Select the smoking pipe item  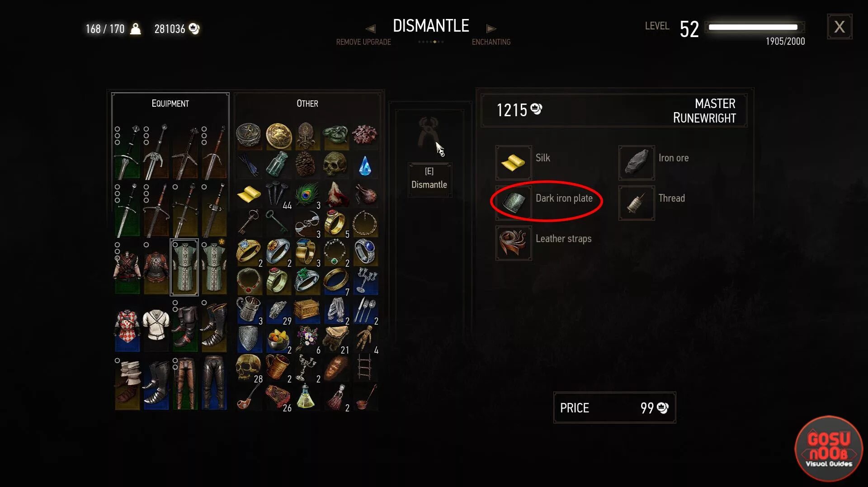[x=249, y=397]
